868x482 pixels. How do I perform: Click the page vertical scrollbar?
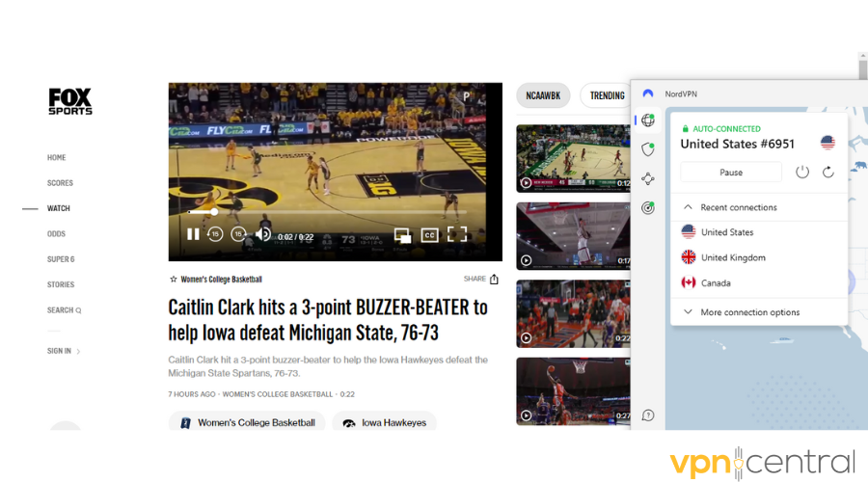click(862, 69)
